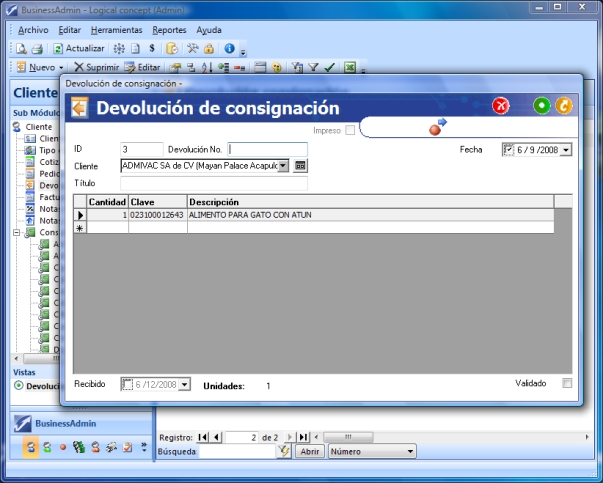This screenshot has height=483, width=603.
Task: Open the Fecha date picker dropdown
Action: pyautogui.click(x=567, y=150)
